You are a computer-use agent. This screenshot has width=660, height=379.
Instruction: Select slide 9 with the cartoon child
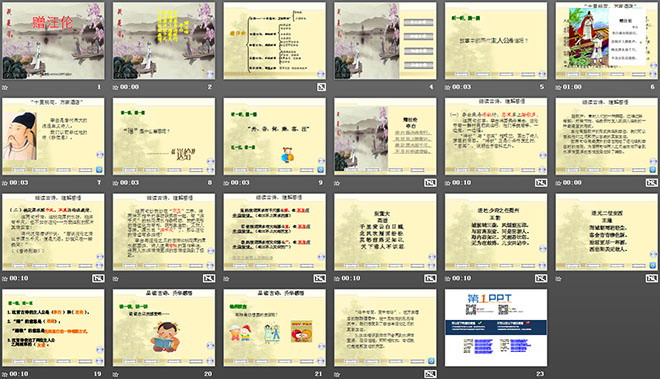[274, 136]
